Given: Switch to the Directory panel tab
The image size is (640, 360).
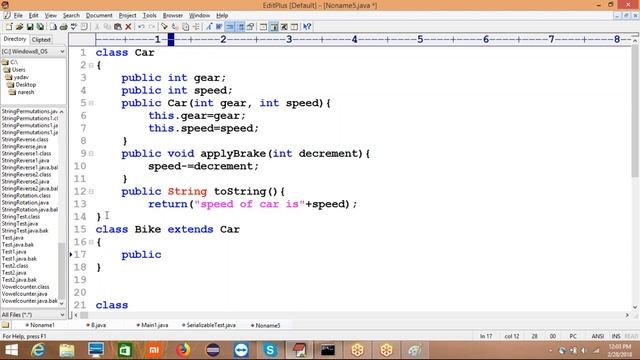Looking at the screenshot, I should pyautogui.click(x=15, y=39).
